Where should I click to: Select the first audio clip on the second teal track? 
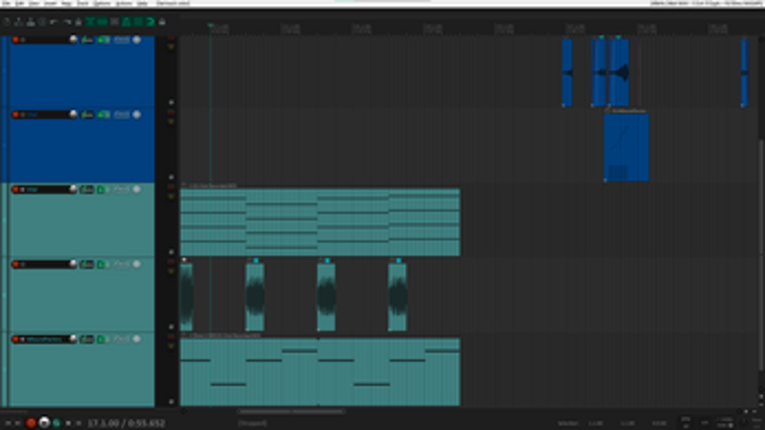186,297
